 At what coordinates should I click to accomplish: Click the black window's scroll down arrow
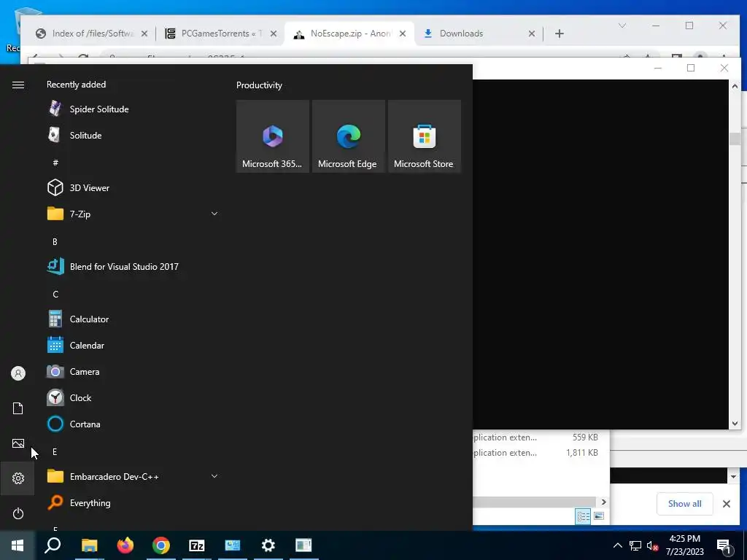coord(735,423)
